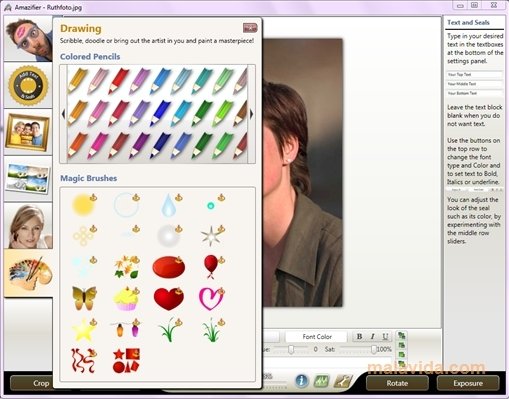Image resolution: width=509 pixels, height=399 pixels.
Task: Pick the cupcake magic brush
Action: [126, 298]
